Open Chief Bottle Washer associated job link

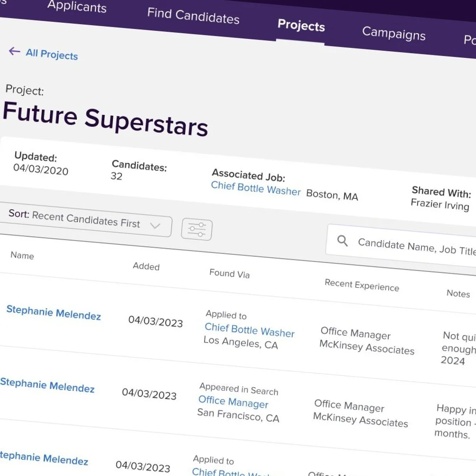256,188
